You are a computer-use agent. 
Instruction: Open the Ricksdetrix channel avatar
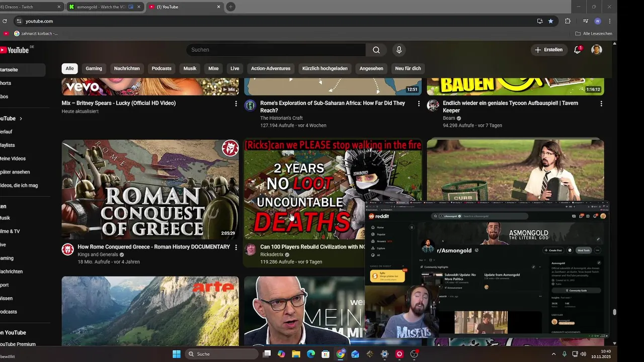(250, 249)
